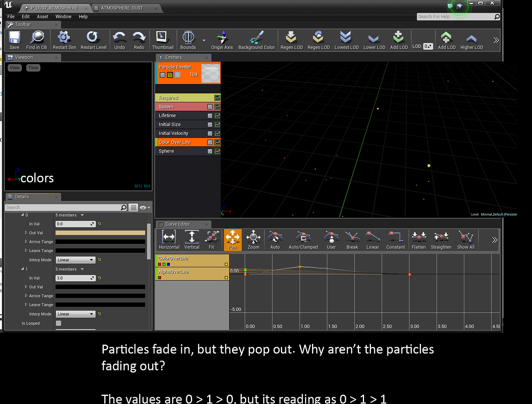The image size is (532, 404).
Task: Go to Higher LOD
Action: 471,40
